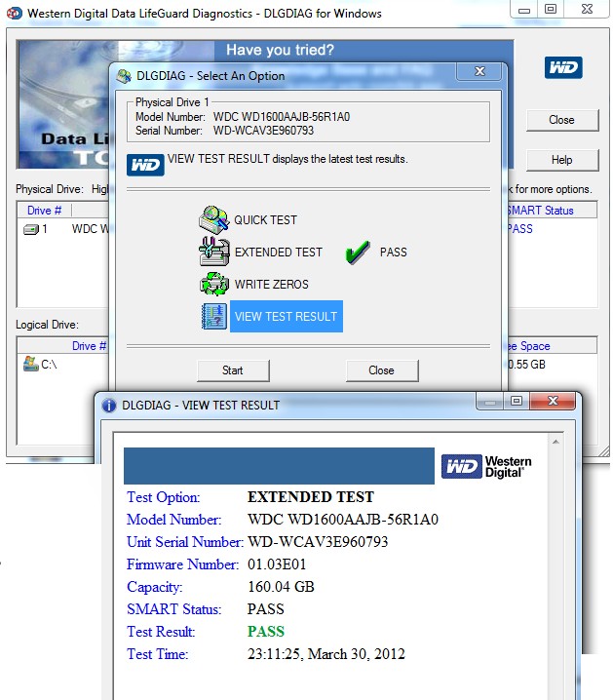This screenshot has width=613, height=700.
Task: Close the Select An Option dialog via the X
Action: [x=479, y=71]
